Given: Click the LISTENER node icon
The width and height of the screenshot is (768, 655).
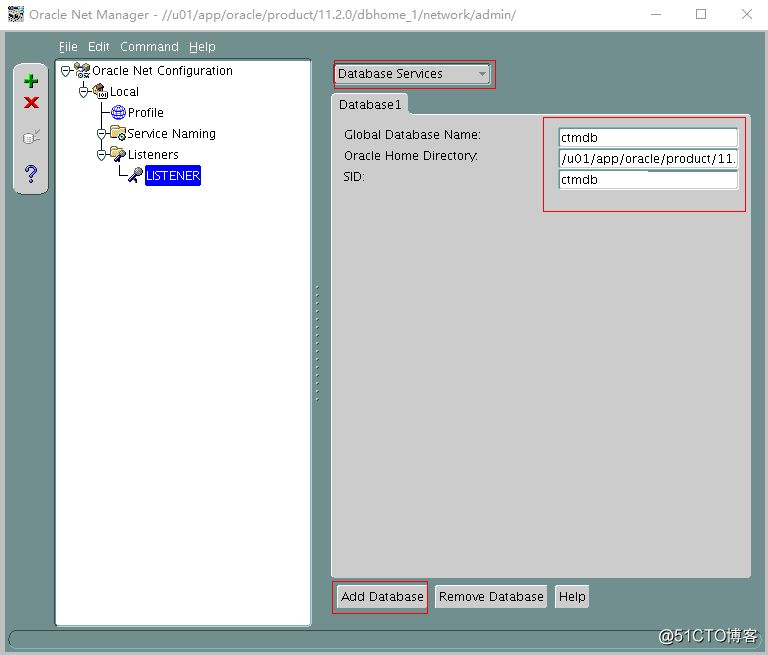Looking at the screenshot, I should point(135,175).
